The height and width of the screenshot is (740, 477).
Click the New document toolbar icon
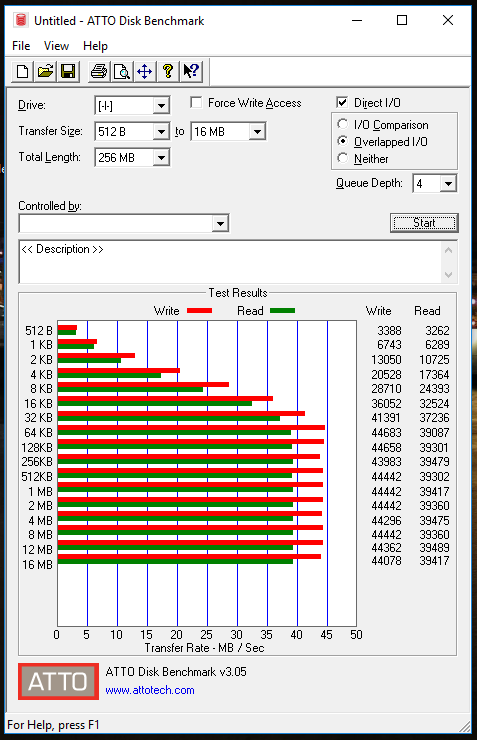click(22, 72)
